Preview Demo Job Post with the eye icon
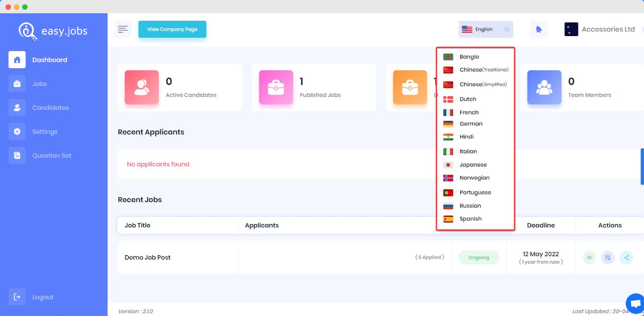644x316 pixels. (x=589, y=257)
